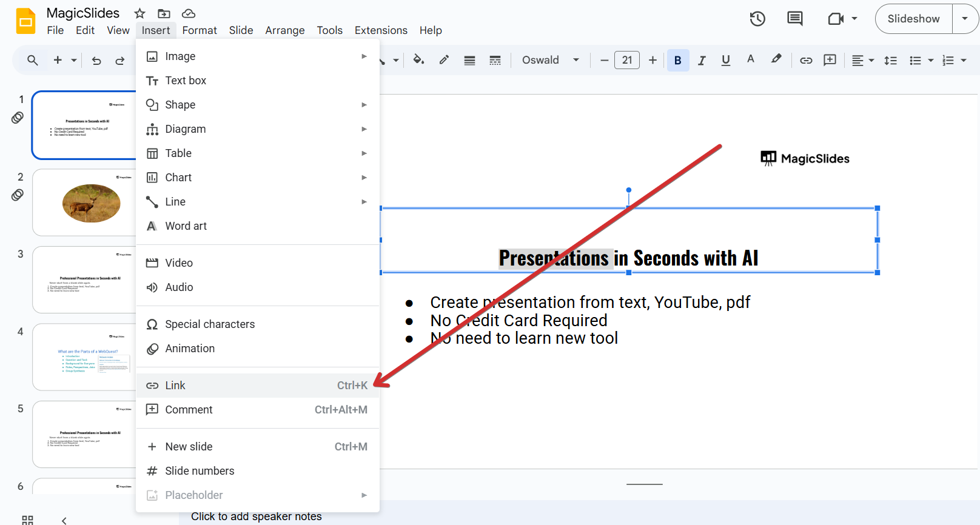Pick the text color A icon
Image resolution: width=980 pixels, height=525 pixels.
click(x=751, y=59)
